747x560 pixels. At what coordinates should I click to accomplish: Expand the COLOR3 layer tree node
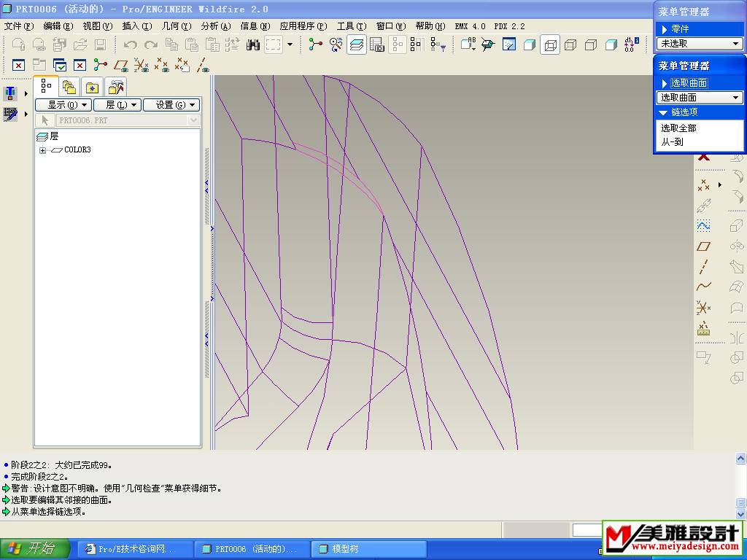click(43, 150)
